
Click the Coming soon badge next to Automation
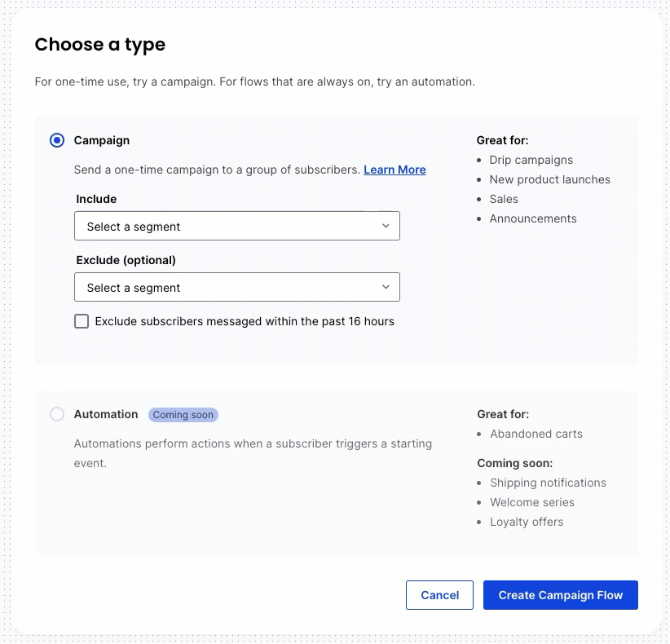point(183,414)
